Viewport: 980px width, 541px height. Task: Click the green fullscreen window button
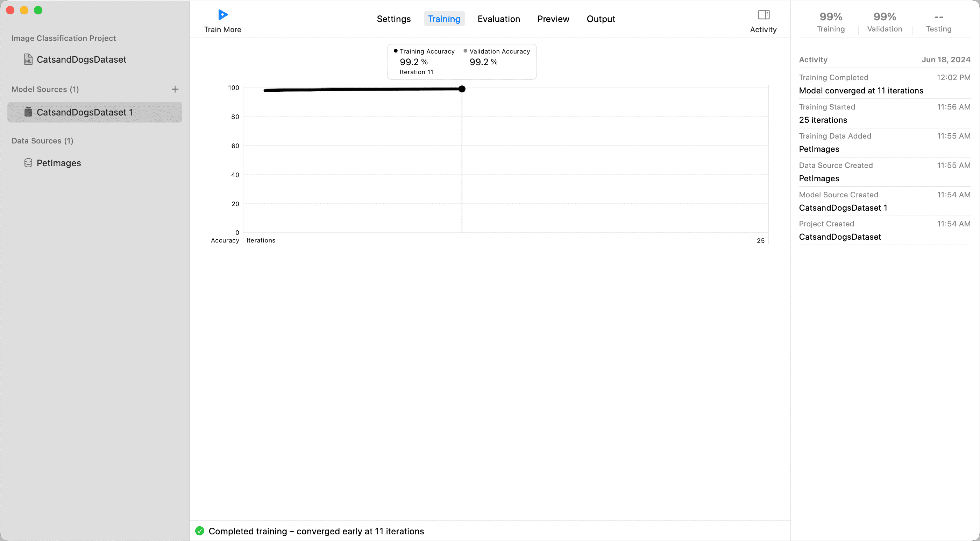point(38,10)
